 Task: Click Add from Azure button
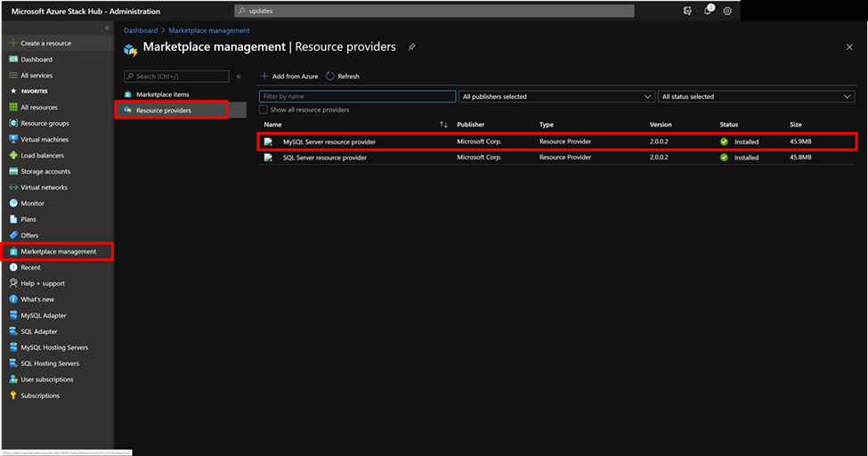point(288,77)
